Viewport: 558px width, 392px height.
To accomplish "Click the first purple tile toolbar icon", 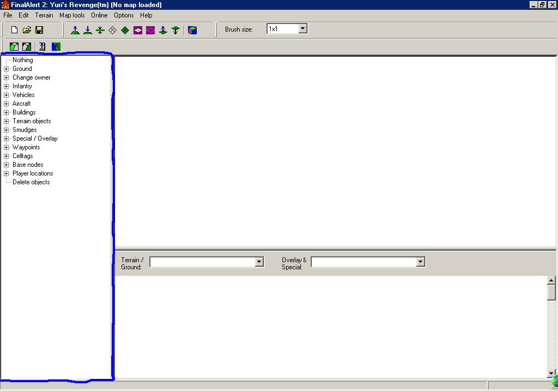I will tap(137, 31).
